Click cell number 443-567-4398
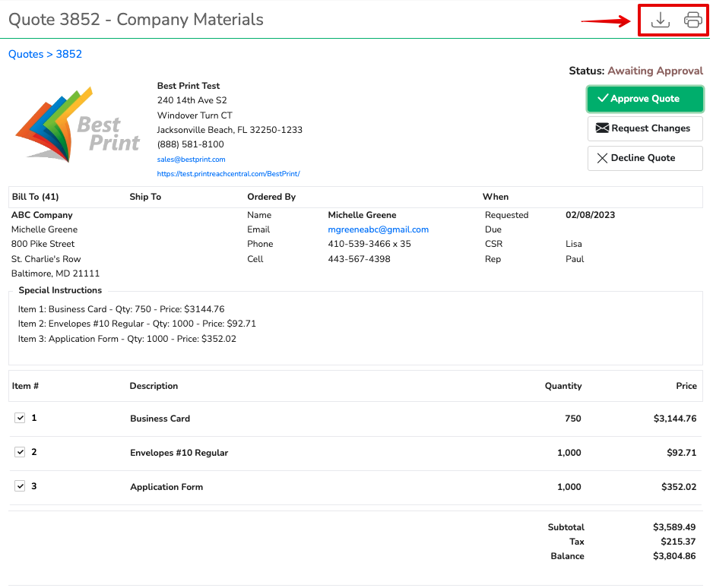Screen dimensions: 713x588 point(360,259)
